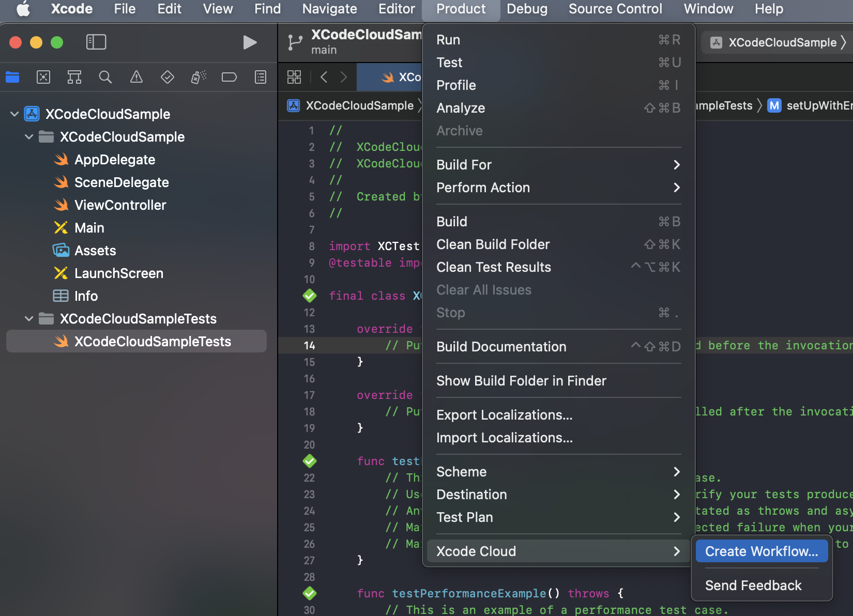The height and width of the screenshot is (616, 853).
Task: Open the Find navigator magnifier icon
Action: [x=105, y=78]
